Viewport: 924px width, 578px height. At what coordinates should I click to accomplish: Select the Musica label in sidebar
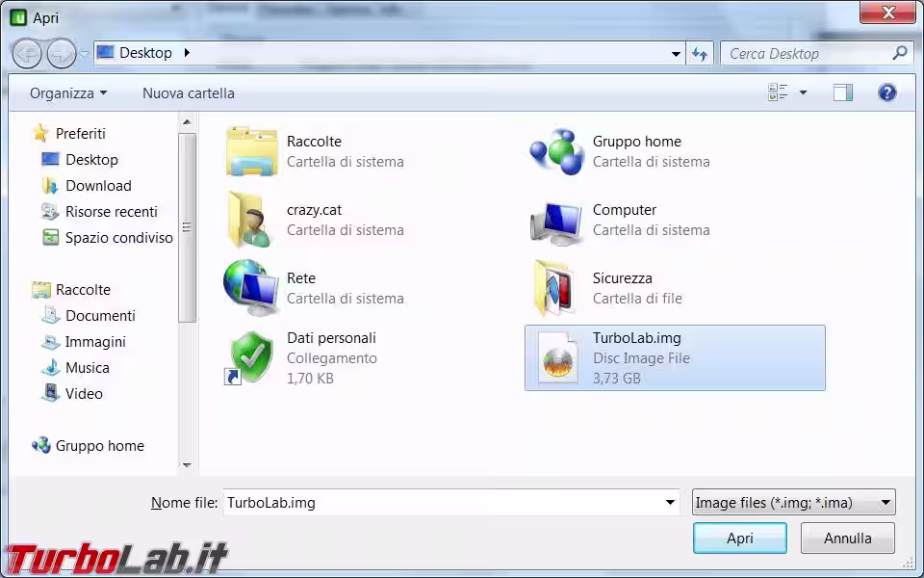point(88,367)
